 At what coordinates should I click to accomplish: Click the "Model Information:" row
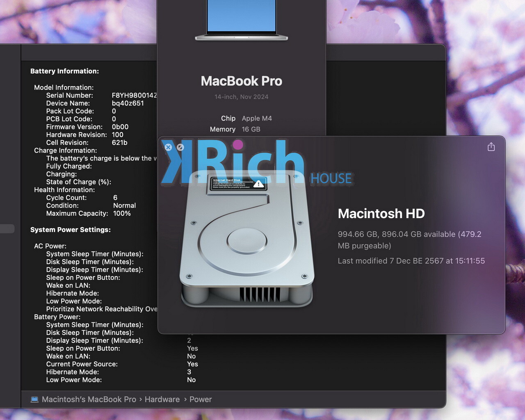pos(64,87)
